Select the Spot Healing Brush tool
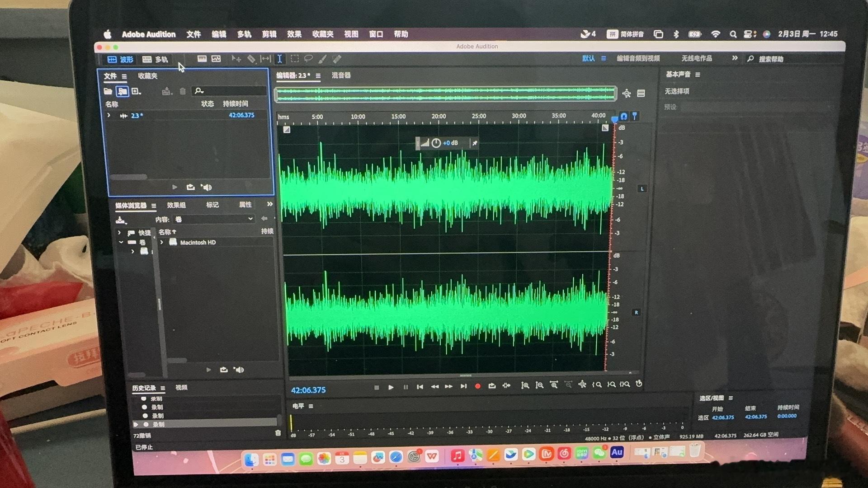 pos(337,59)
